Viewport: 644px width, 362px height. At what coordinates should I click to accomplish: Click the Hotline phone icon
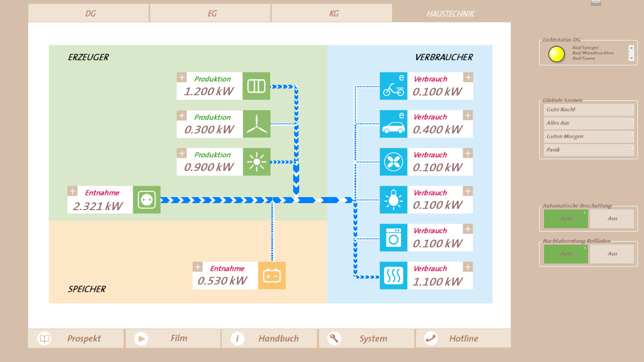pyautogui.click(x=431, y=339)
